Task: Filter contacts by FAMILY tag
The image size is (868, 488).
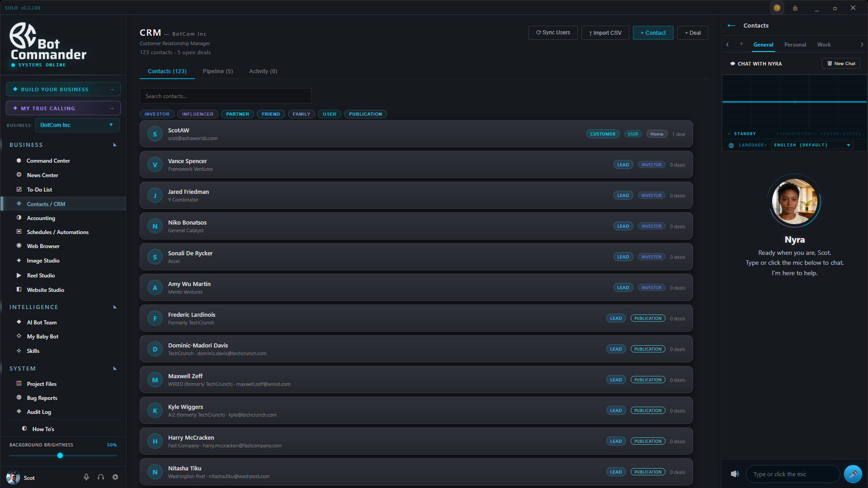Action: 301,114
